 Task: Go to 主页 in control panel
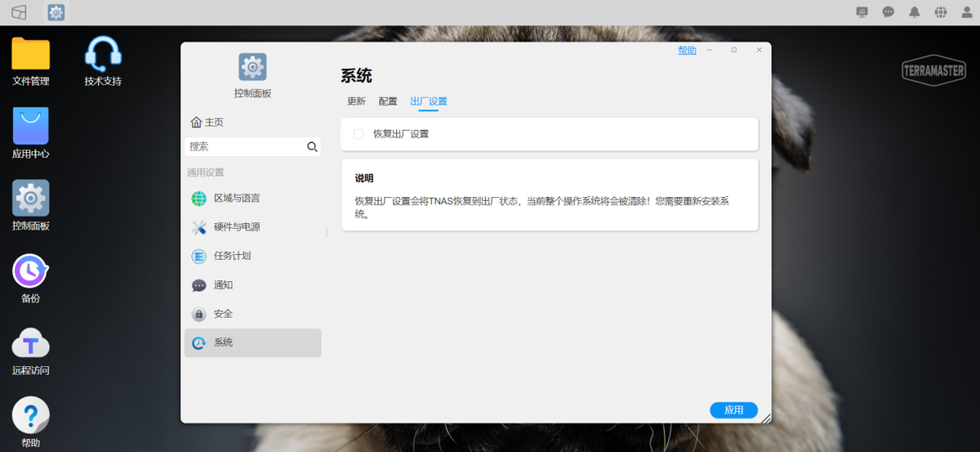[x=207, y=123]
